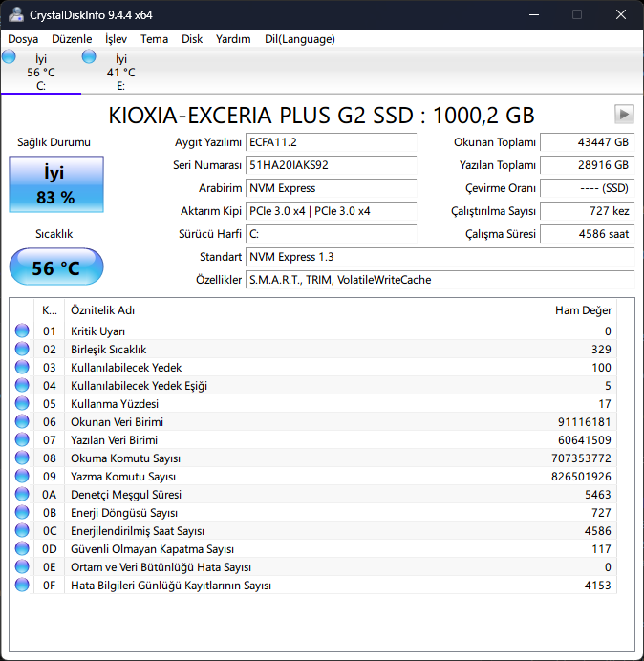Click status orb for Kullanılabilecek Yedek row 03

tap(22, 367)
